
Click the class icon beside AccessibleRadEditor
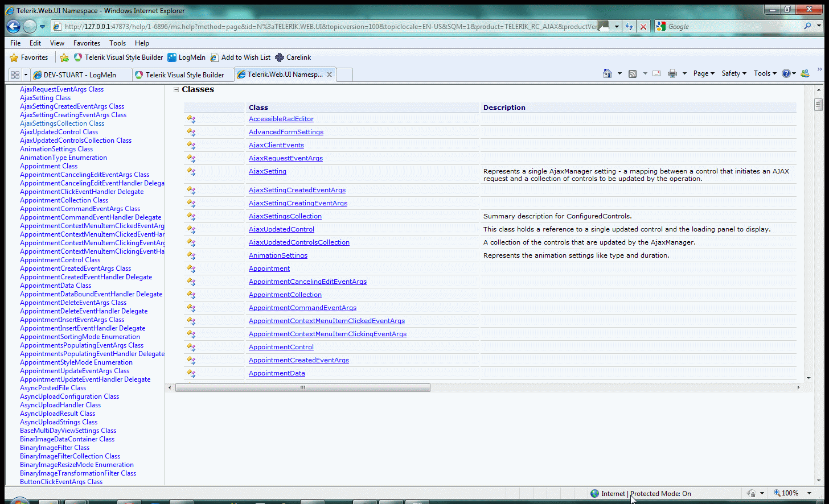[x=191, y=119]
